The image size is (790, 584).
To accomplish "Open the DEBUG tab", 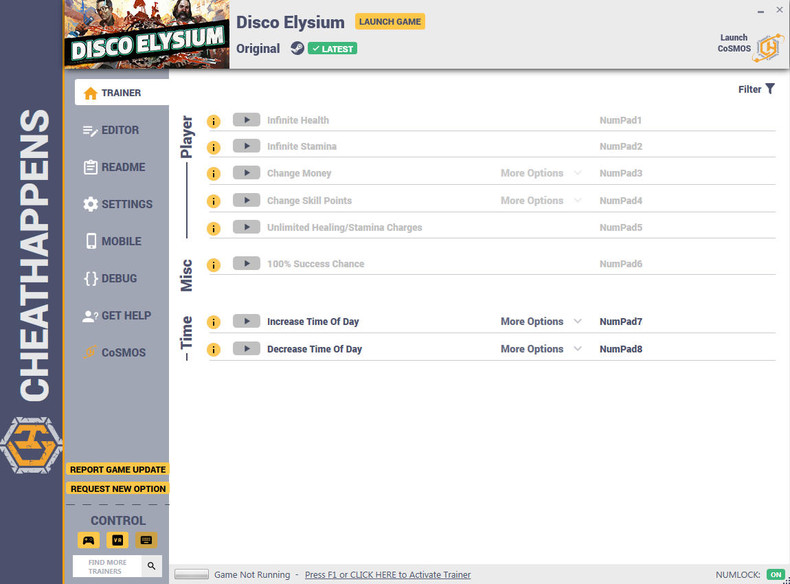I will (x=111, y=279).
